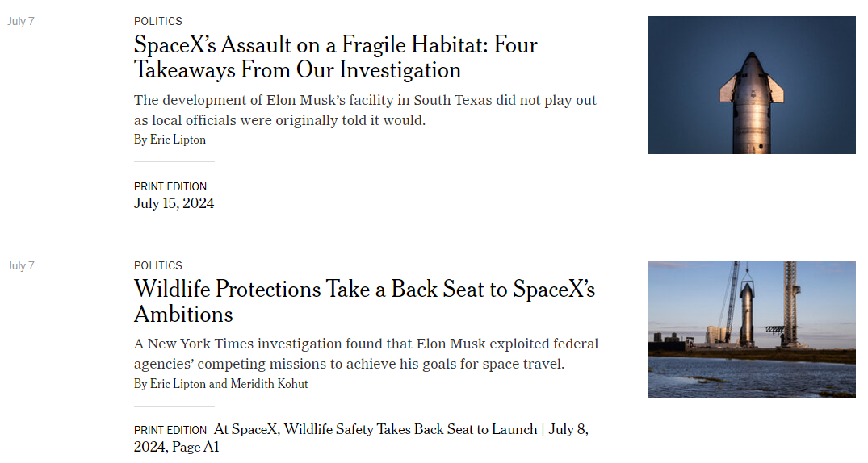Click the launch site by the water thumbnail

point(752,329)
